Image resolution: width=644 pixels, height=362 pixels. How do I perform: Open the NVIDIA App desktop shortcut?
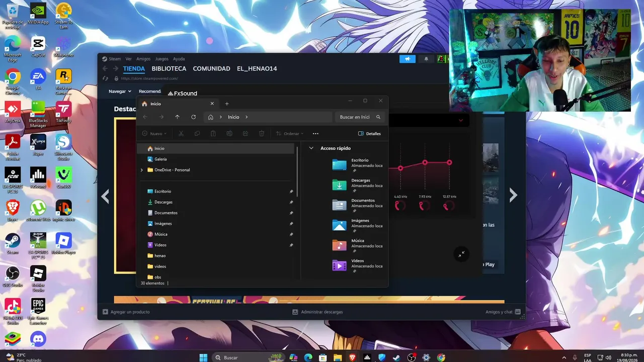[x=38, y=14]
